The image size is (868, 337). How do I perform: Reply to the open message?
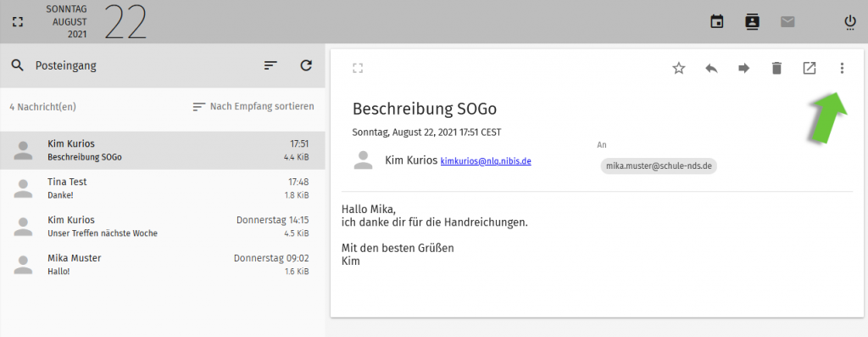coord(711,68)
